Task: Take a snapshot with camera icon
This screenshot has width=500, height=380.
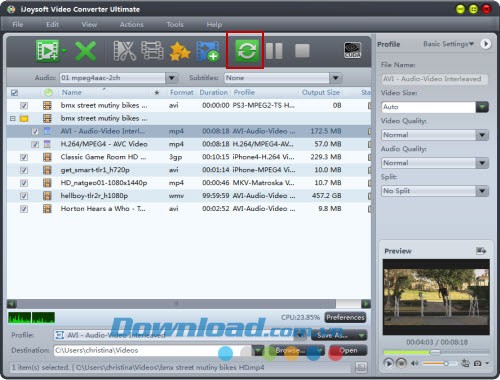Action: tap(478, 363)
